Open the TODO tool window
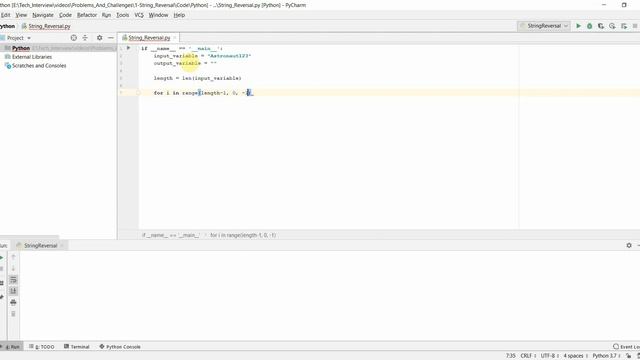640x360 pixels. (42, 347)
